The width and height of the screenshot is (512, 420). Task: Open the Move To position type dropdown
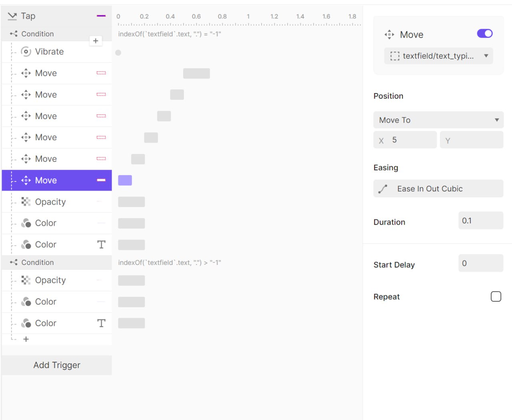tap(438, 120)
